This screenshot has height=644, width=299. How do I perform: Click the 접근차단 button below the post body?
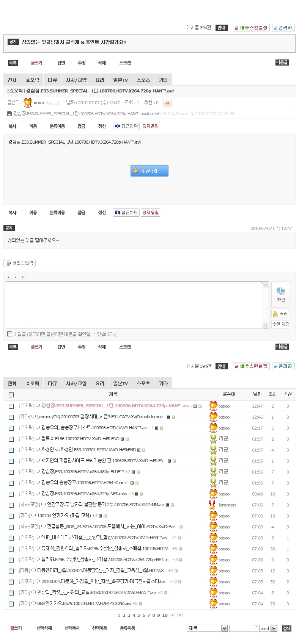(x=126, y=213)
